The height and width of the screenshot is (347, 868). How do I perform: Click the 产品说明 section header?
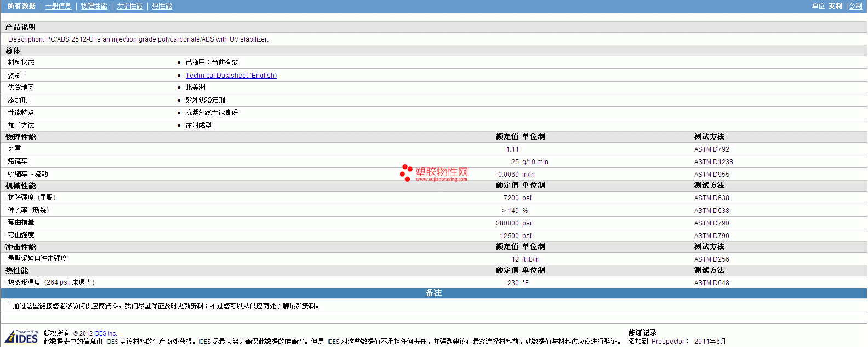(x=20, y=27)
